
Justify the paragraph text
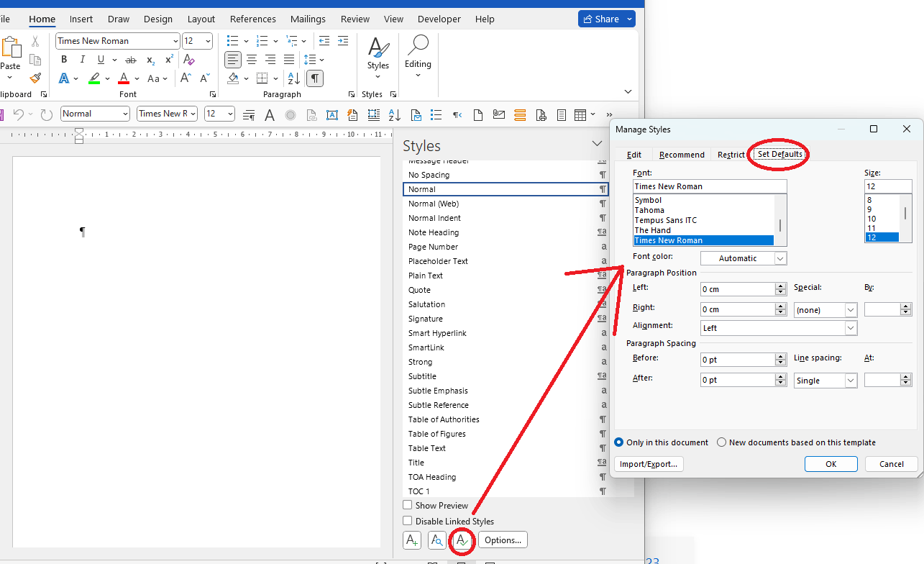pos(289,60)
